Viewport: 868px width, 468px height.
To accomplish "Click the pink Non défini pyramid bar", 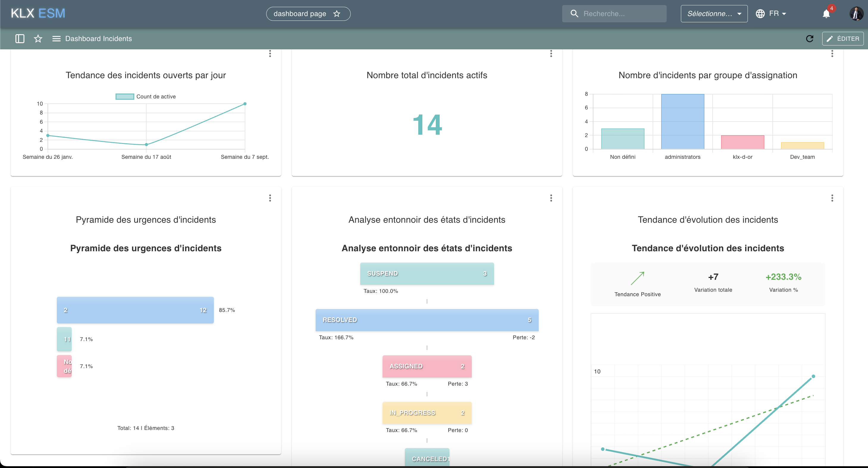I will (64, 366).
